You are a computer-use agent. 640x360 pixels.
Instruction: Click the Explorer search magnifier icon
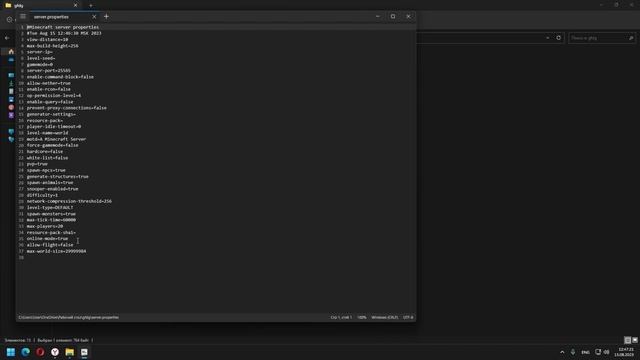[x=631, y=38]
